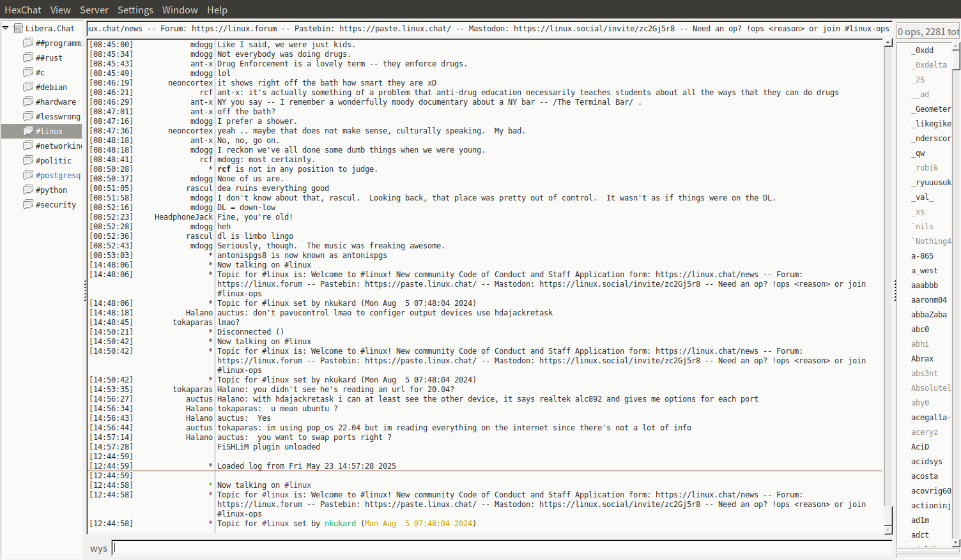Open the Settings menu

135,10
